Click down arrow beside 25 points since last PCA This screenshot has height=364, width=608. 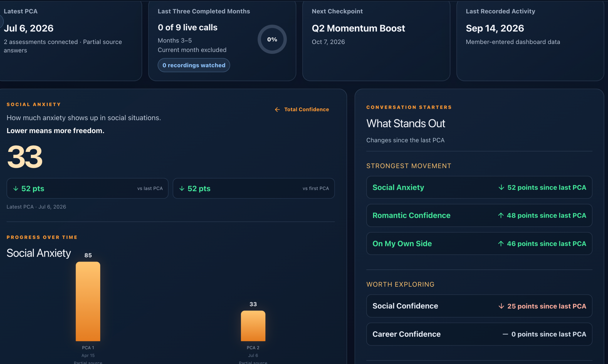click(x=501, y=306)
